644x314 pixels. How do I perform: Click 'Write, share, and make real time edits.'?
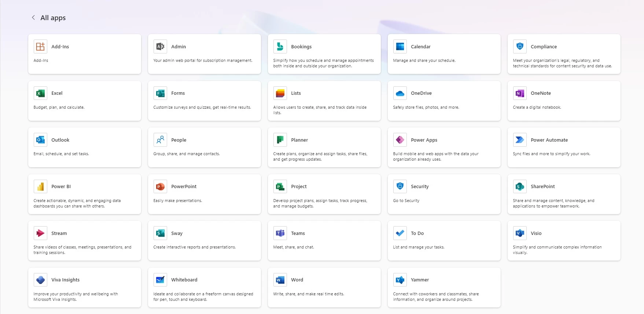309,294
